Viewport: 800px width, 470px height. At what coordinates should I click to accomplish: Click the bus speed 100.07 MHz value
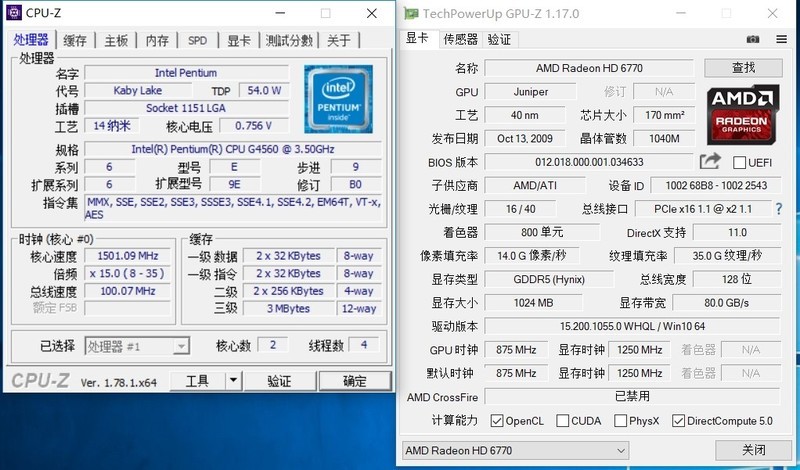128,291
